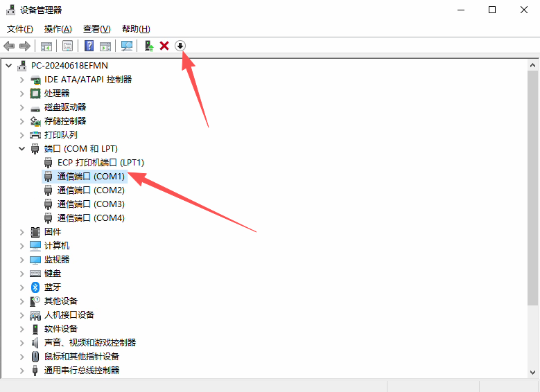Click the vertical scrollbar down arrow
The image size is (540, 392).
[532, 373]
